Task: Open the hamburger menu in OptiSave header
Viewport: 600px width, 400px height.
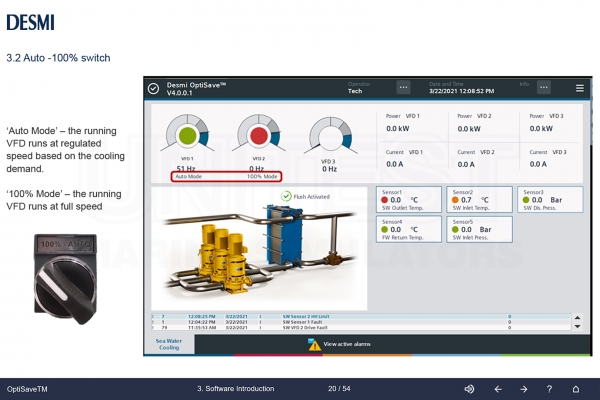Action: point(580,88)
